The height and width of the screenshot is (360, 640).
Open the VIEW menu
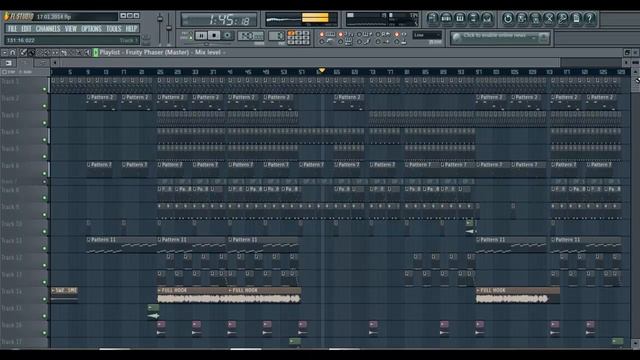point(71,29)
